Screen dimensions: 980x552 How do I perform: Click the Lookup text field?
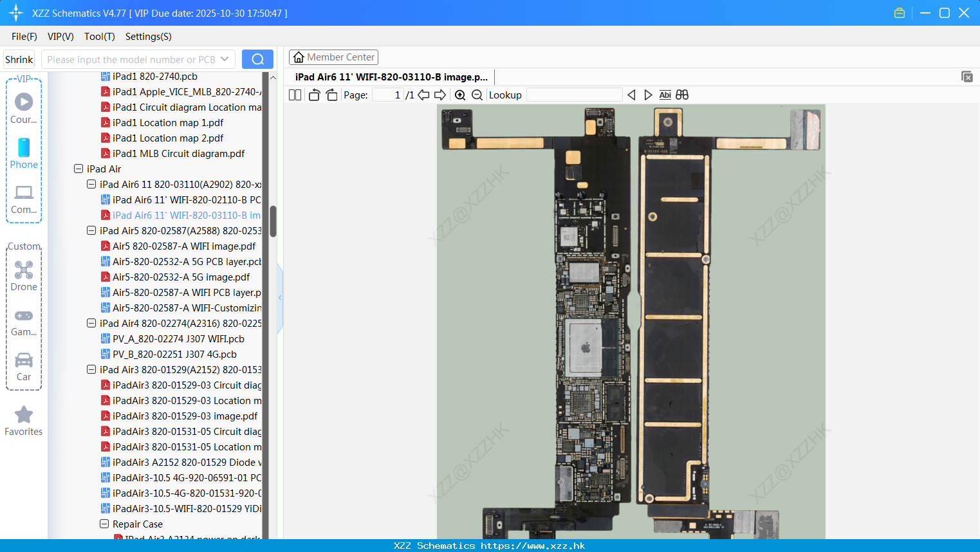pos(574,95)
